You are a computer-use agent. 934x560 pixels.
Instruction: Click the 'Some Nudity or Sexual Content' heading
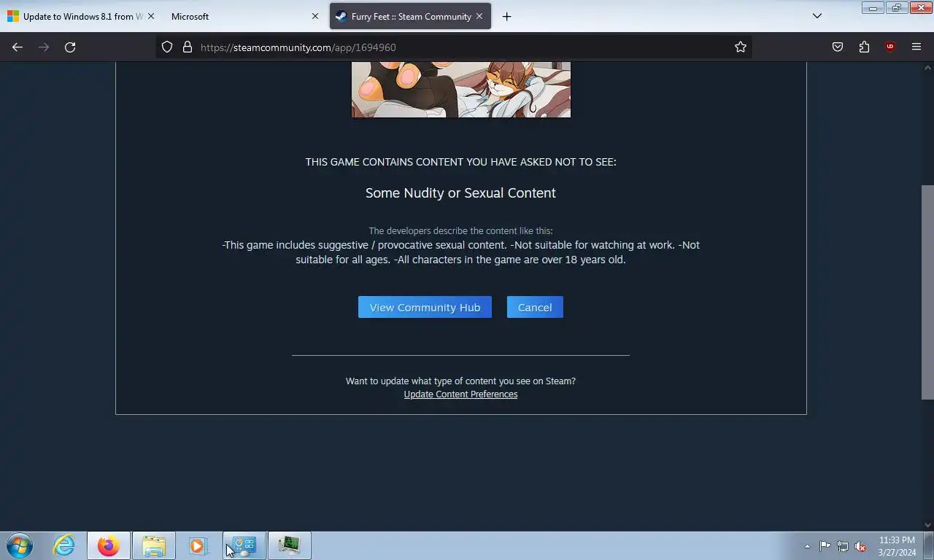(460, 193)
